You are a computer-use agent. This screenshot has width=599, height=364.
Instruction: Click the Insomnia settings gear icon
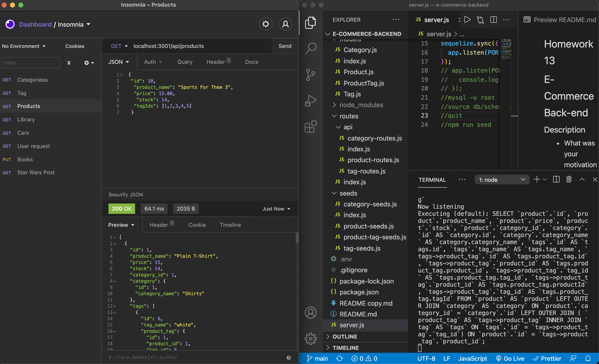(x=266, y=24)
